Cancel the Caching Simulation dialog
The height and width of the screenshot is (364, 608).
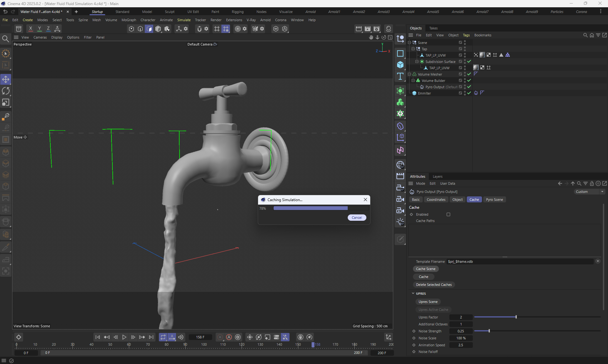[x=357, y=218]
